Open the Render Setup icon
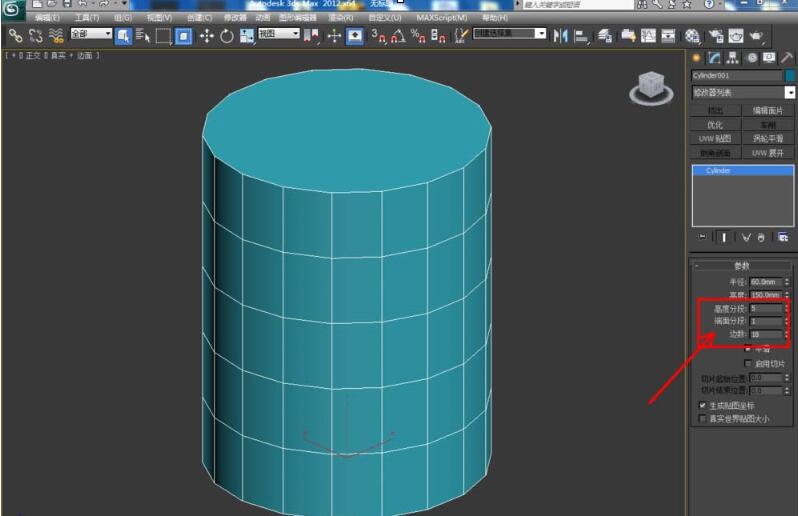The image size is (798, 516). 716,36
